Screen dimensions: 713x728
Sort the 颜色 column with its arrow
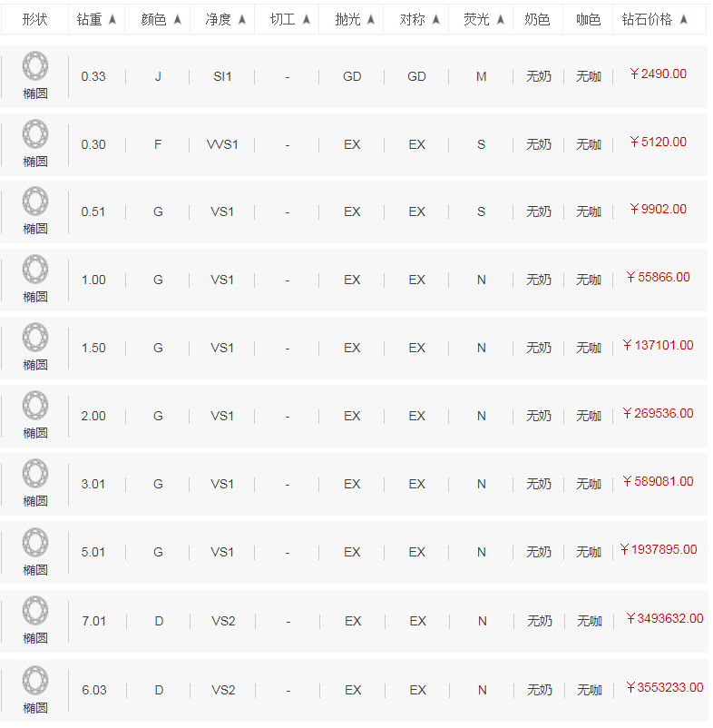(x=177, y=19)
